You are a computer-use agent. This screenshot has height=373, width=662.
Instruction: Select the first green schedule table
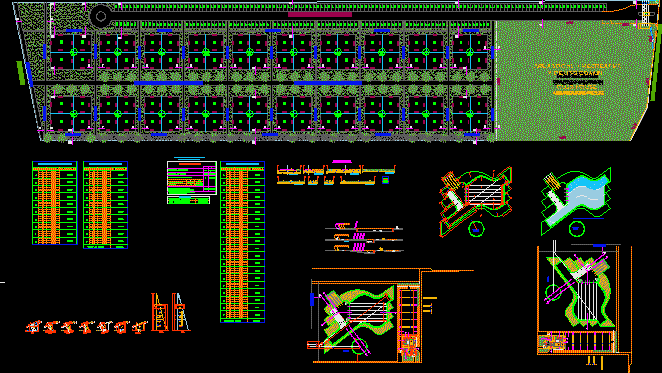pyautogui.click(x=55, y=203)
